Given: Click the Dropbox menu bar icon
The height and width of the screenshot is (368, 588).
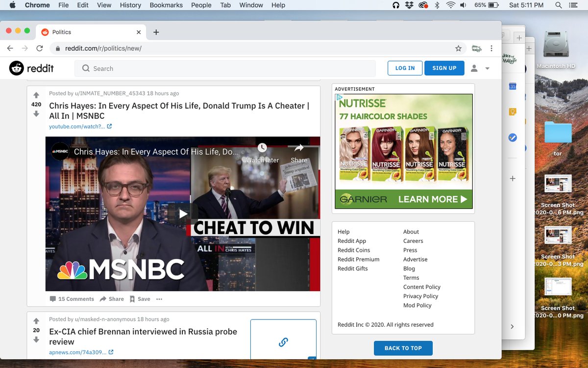Looking at the screenshot, I should click(409, 5).
